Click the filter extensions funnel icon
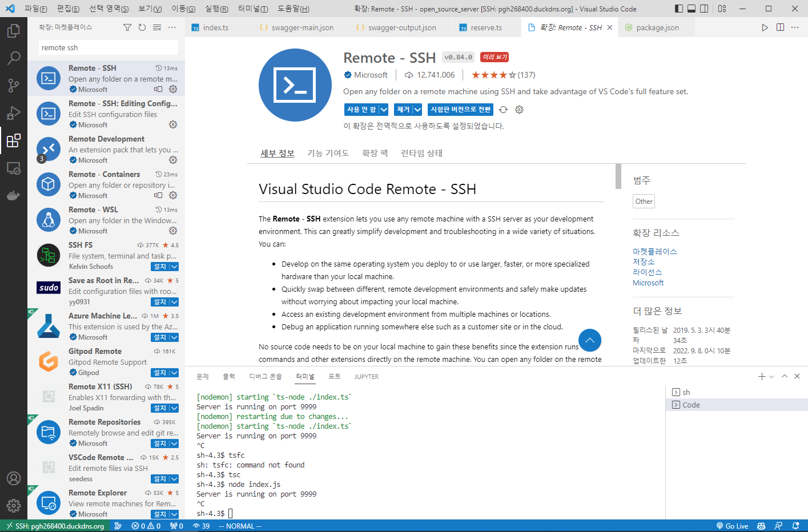 pyautogui.click(x=127, y=27)
